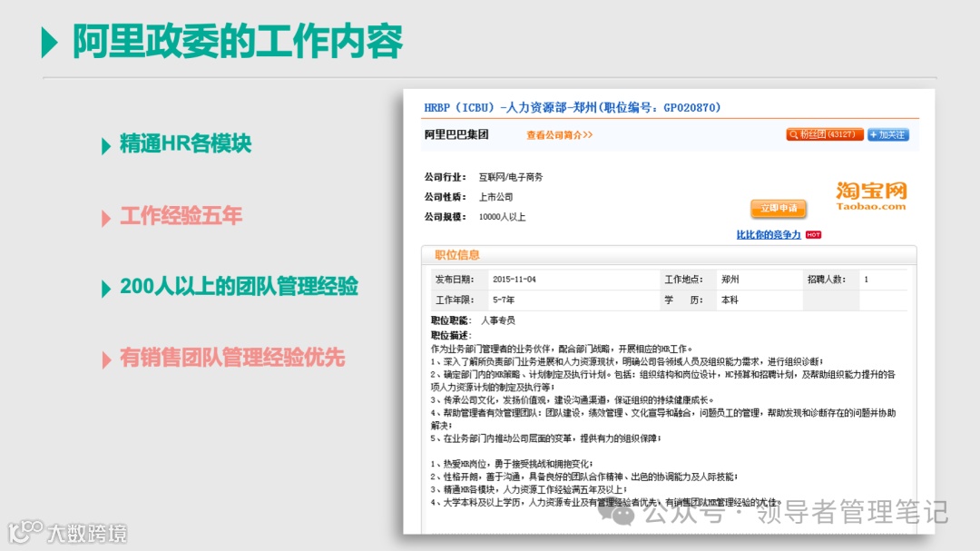Click the pink arrow bullet before 有销售团队
The height and width of the screenshot is (551, 980).
point(105,359)
